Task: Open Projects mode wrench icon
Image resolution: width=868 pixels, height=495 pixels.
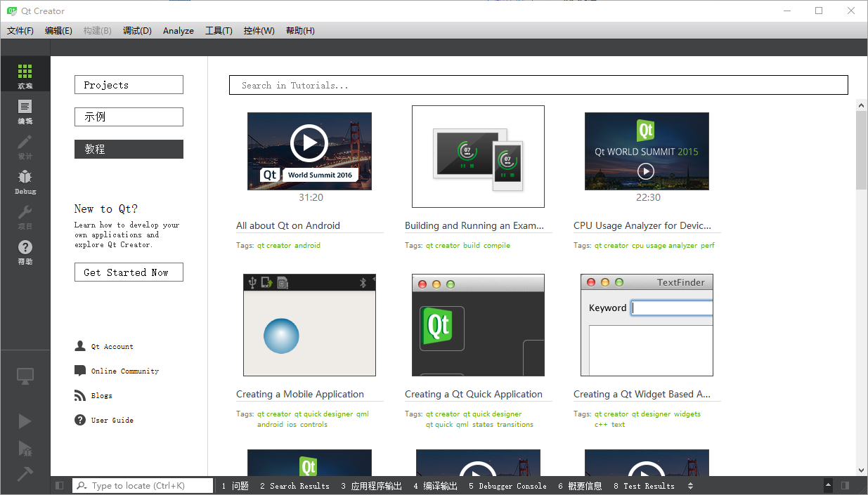Action: (x=25, y=212)
